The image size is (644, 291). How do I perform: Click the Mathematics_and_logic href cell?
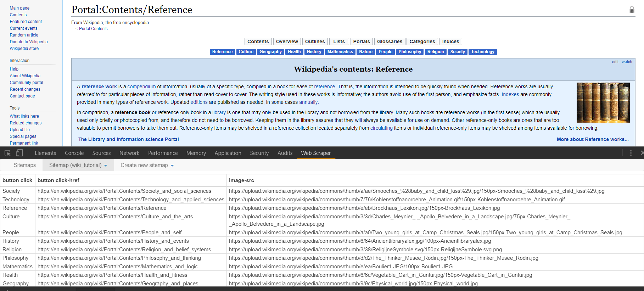[x=131, y=267]
